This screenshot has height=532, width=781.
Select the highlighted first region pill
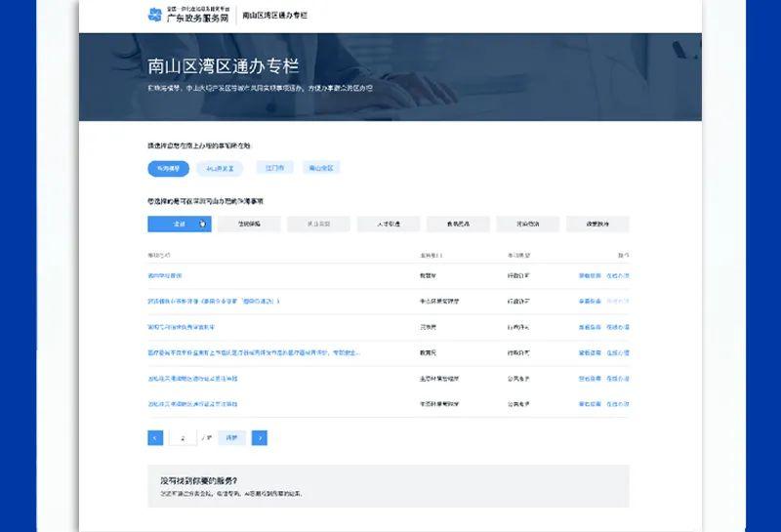168,168
